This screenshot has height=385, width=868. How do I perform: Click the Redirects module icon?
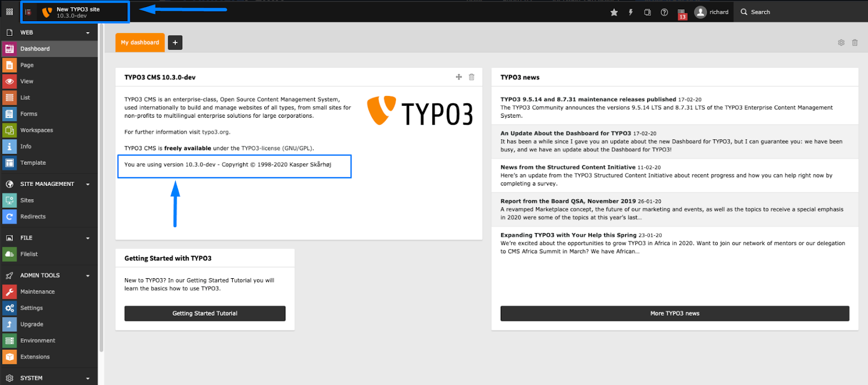(9, 216)
